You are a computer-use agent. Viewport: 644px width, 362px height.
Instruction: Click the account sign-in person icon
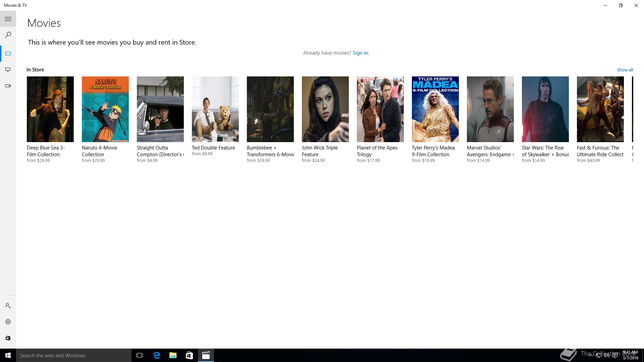pos(8,306)
